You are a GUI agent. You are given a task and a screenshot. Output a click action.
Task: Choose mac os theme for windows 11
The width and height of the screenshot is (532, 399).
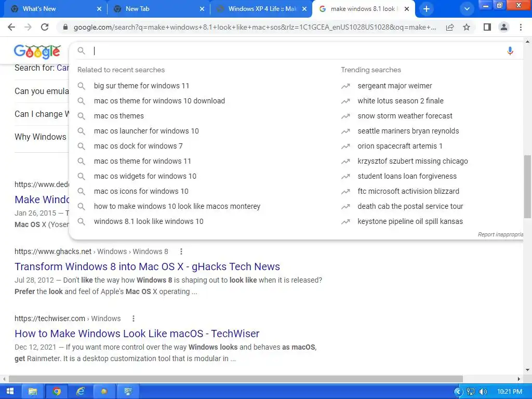[142, 161]
